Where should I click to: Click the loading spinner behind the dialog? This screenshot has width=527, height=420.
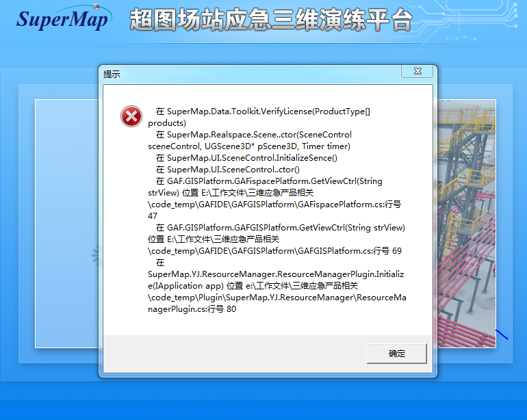tap(95, 255)
